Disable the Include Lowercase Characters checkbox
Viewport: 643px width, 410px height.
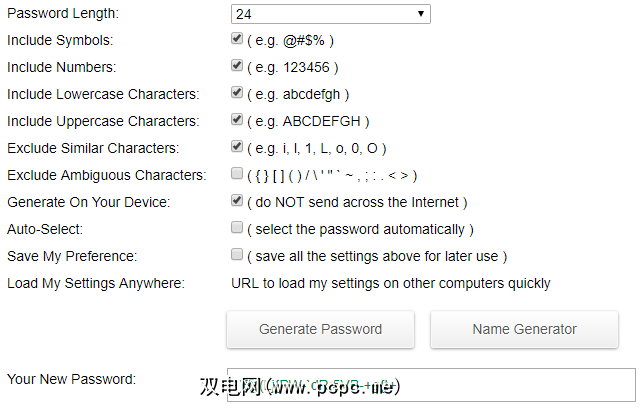pyautogui.click(x=237, y=93)
